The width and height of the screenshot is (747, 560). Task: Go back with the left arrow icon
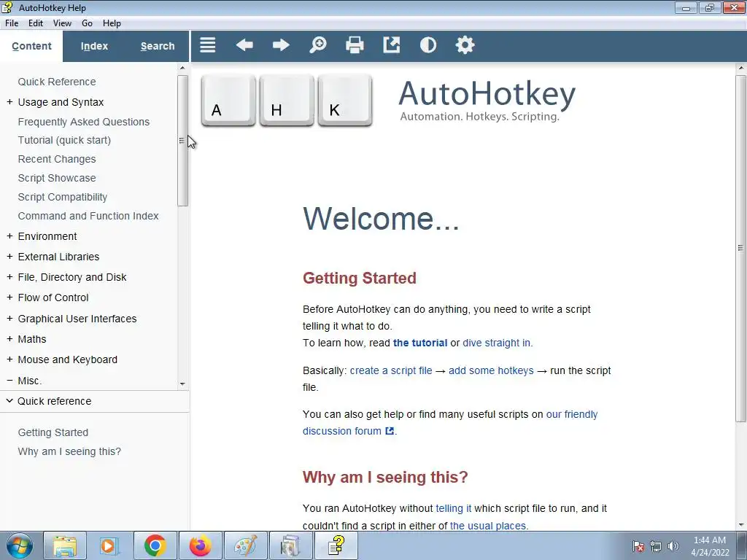(x=244, y=45)
